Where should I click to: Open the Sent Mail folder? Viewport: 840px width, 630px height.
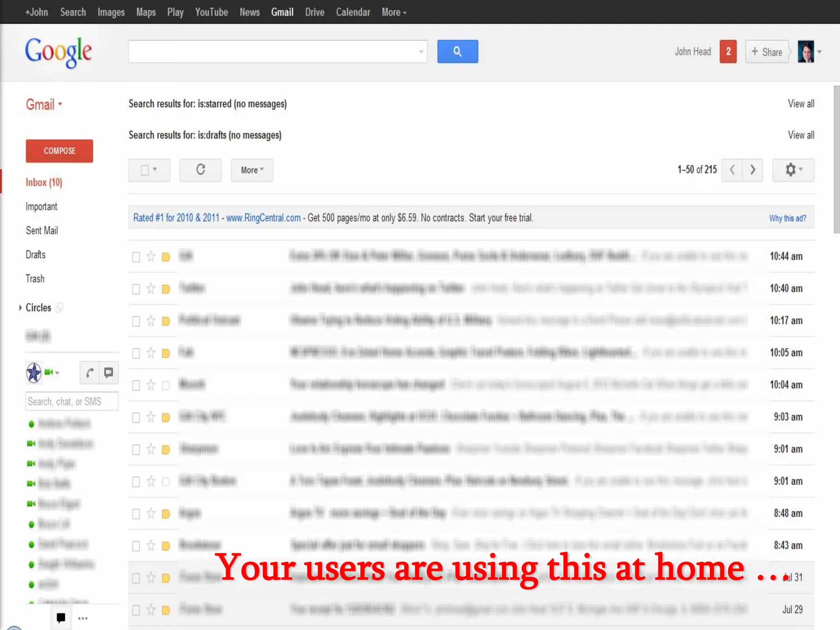click(42, 230)
